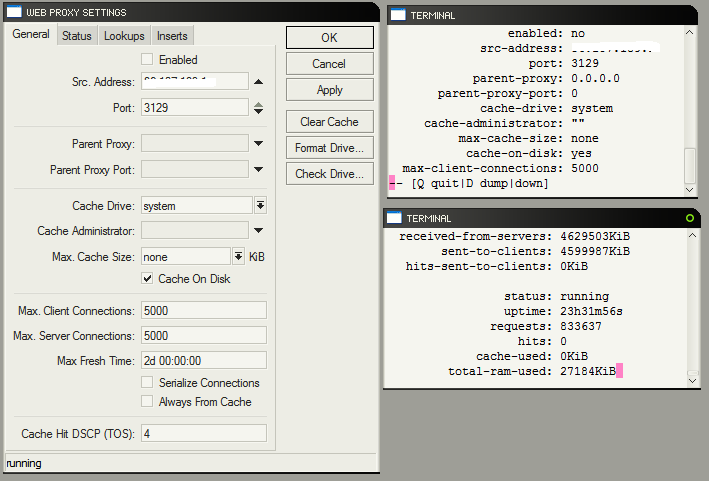Viewport: 709px width, 481px height.
Task: Click the Check Drive... button
Action: click(330, 174)
